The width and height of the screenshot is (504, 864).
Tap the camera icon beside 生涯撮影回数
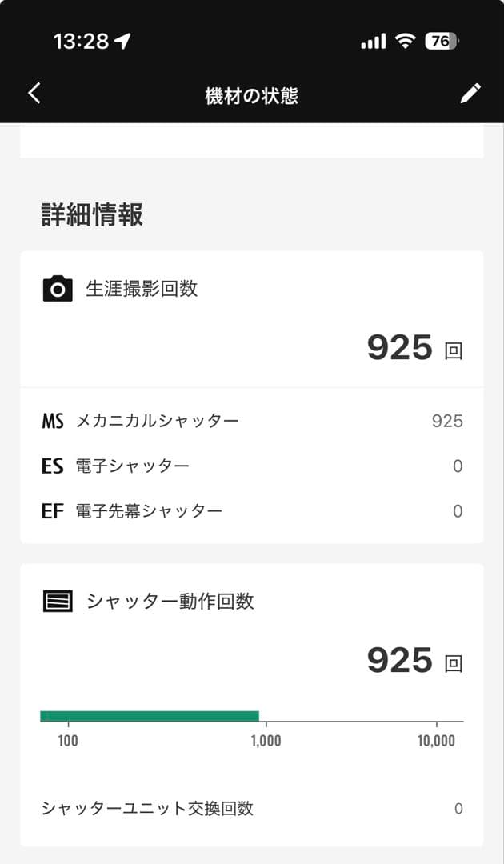[x=53, y=290]
